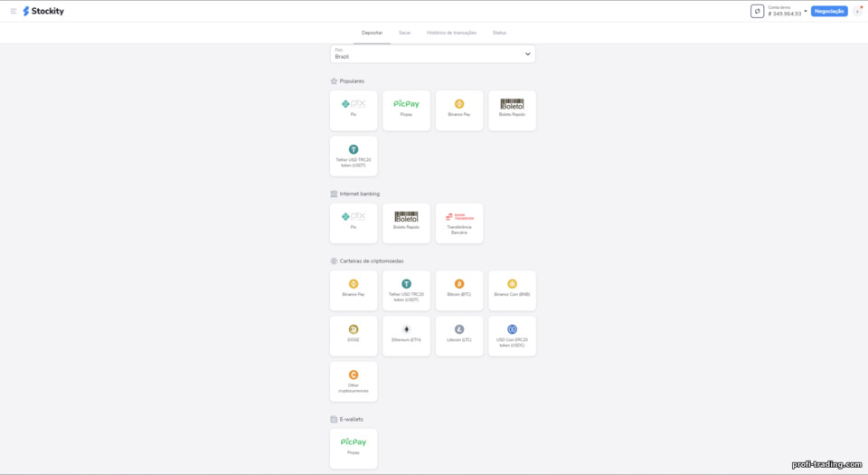Select Pix under Internet banking
The width and height of the screenshot is (868, 475).
click(354, 223)
